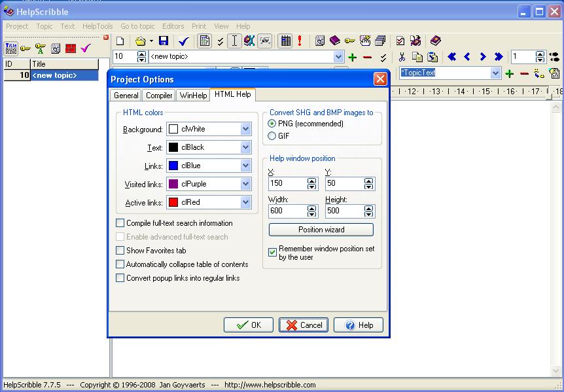Click the blue single-left previous topic arrow

[467, 56]
